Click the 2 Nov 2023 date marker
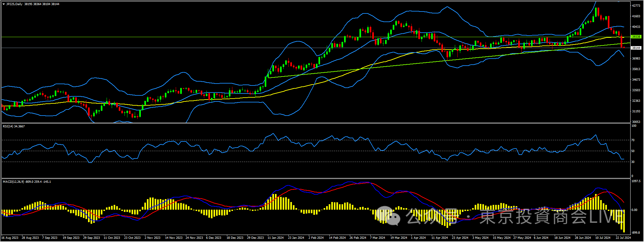The image size is (644, 242). pos(152,238)
